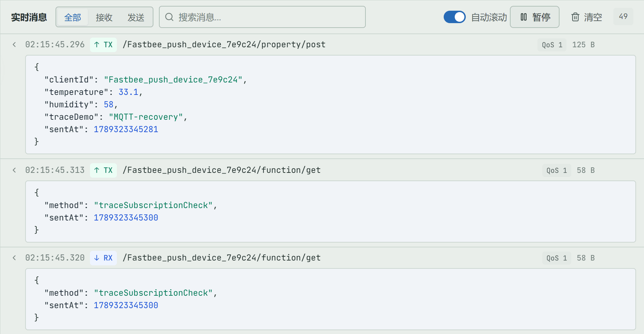The image size is (644, 334).
Task: Click the "MQTT-recovery" traceDemo value
Action: click(x=146, y=117)
